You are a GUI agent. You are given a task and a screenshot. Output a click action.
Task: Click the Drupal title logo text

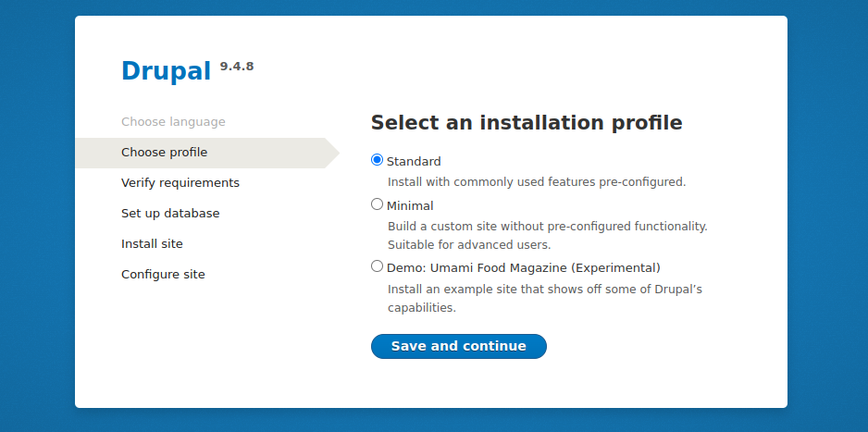(x=166, y=71)
